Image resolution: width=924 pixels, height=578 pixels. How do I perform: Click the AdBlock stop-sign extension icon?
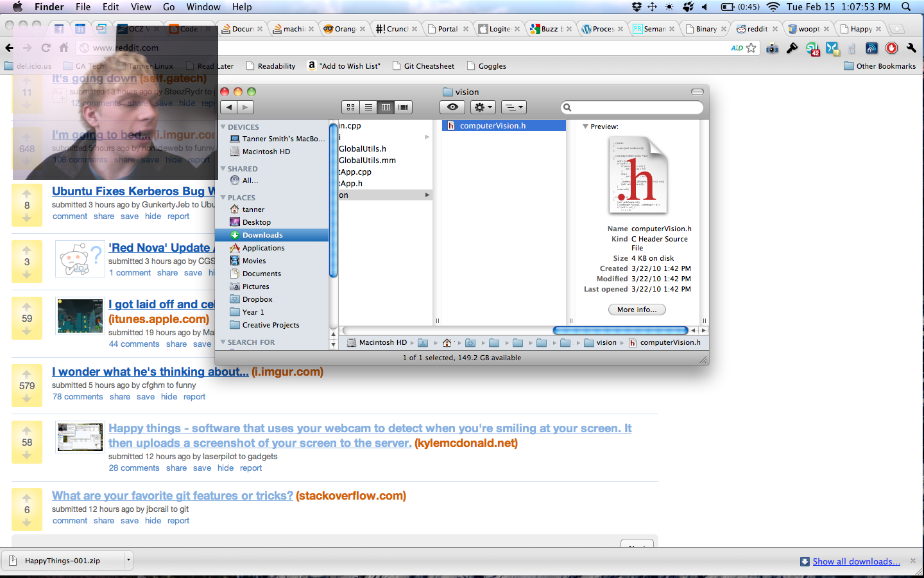[891, 48]
